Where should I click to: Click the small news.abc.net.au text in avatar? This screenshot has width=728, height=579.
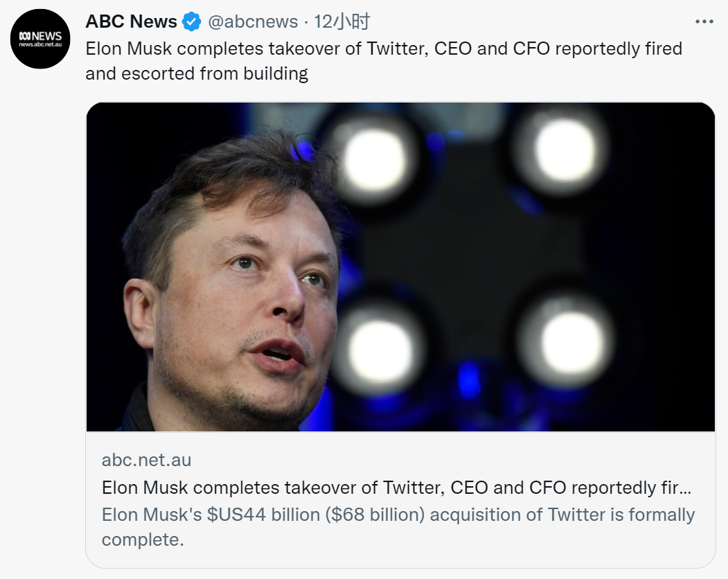click(41, 45)
